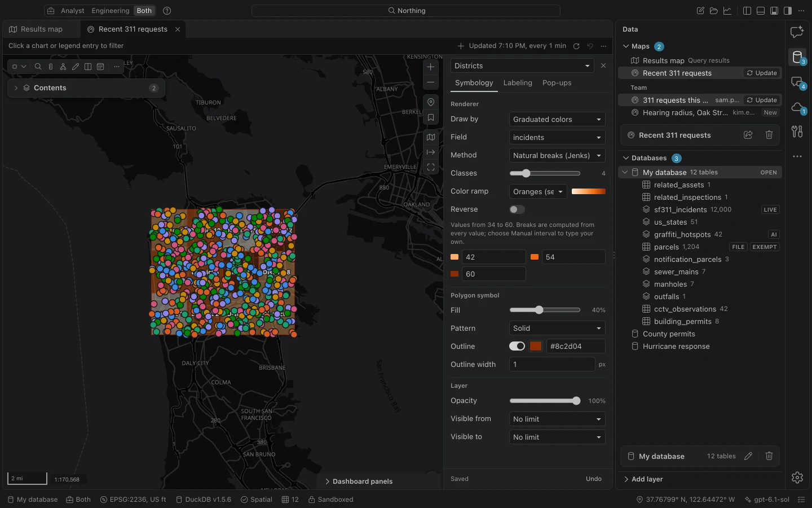Zoom out of the map
Image resolution: width=812 pixels, height=508 pixels.
[x=431, y=82]
